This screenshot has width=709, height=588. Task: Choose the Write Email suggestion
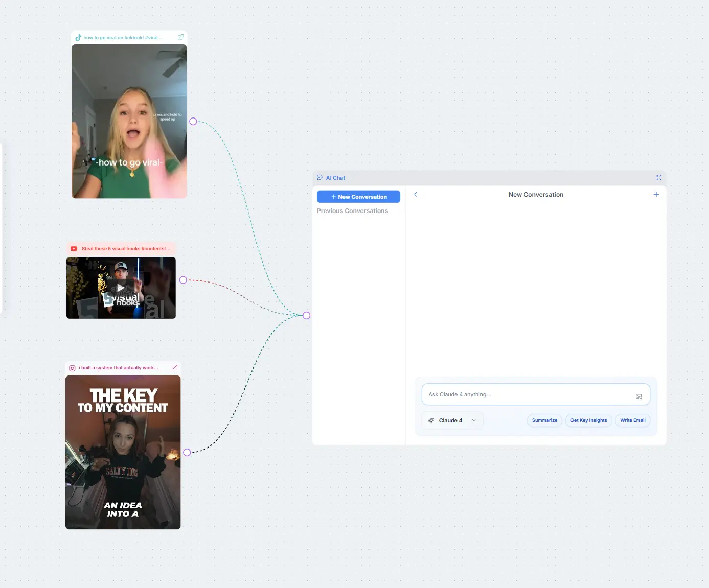click(632, 420)
